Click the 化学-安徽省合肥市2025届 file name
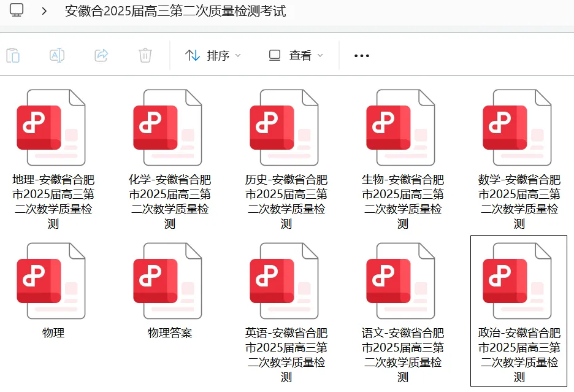Viewport: 574px width, 392px height. [170, 201]
